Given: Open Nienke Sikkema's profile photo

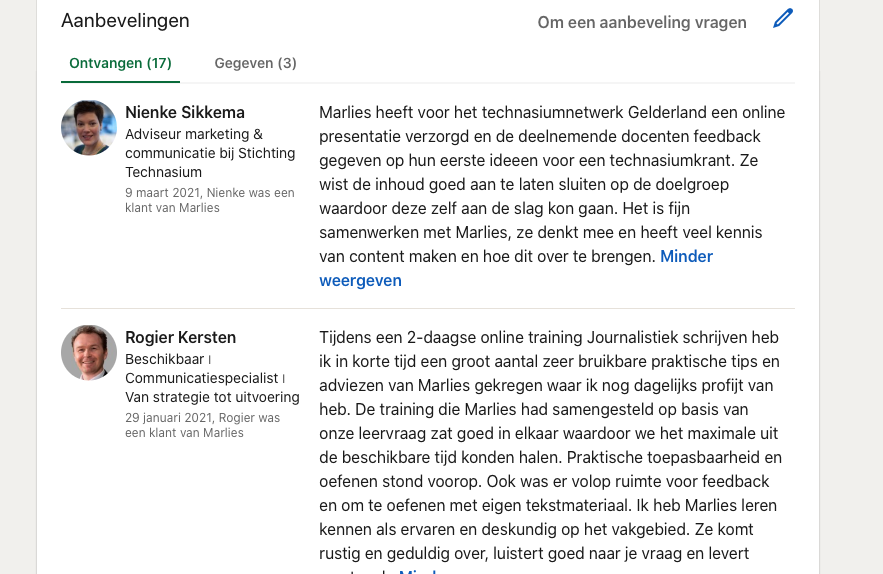Looking at the screenshot, I should coord(89,128).
